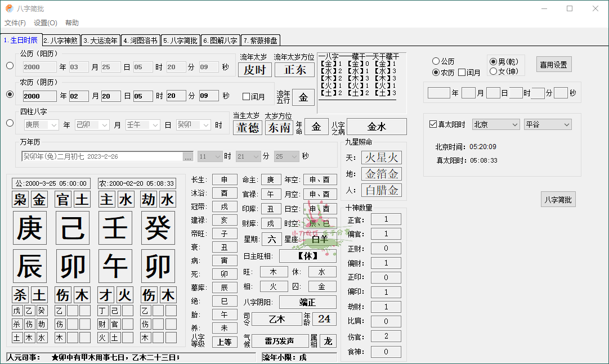
Task: Click the 农历 year field showing 2000
Action: (39, 96)
